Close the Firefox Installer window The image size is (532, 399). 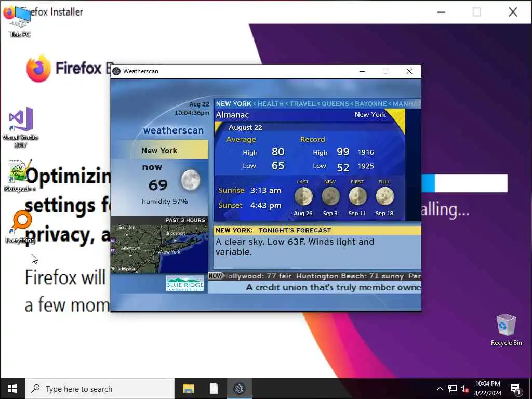pos(513,12)
